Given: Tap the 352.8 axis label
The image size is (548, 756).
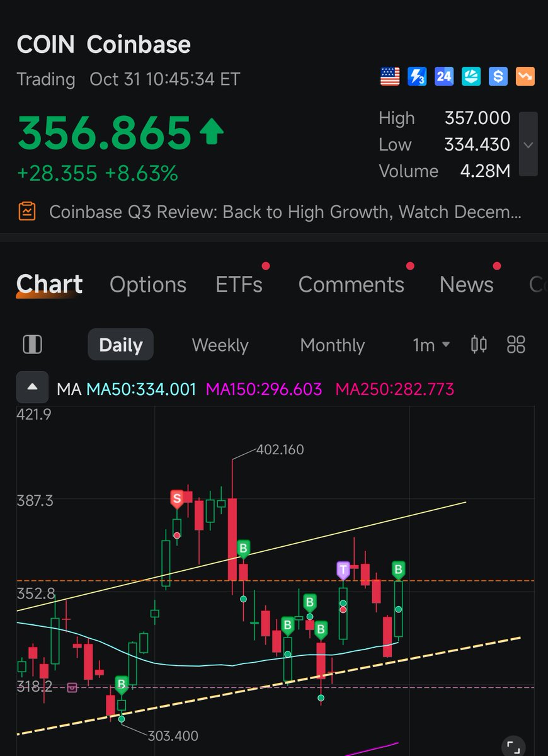Looking at the screenshot, I should [37, 593].
